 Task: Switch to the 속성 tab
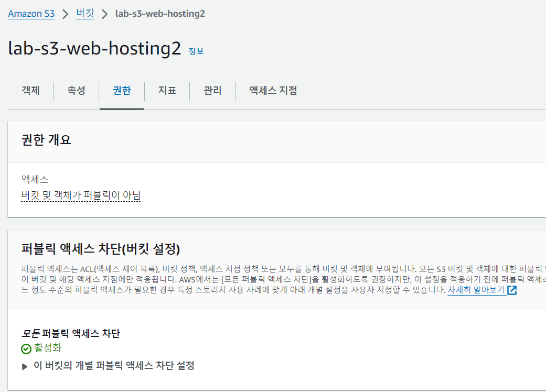click(76, 91)
